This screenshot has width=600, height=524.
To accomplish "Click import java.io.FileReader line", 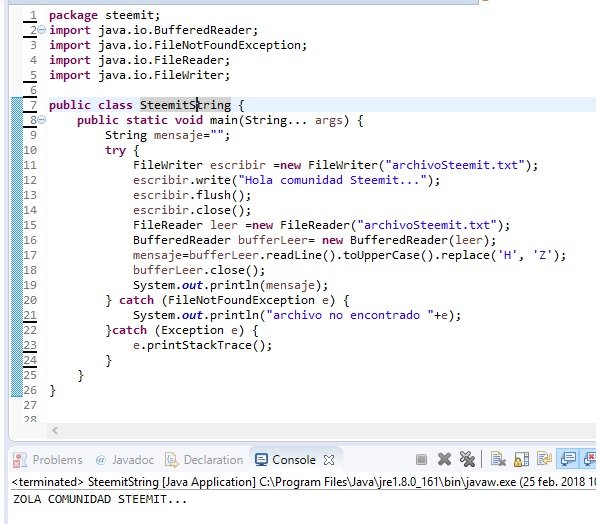I will click(140, 60).
